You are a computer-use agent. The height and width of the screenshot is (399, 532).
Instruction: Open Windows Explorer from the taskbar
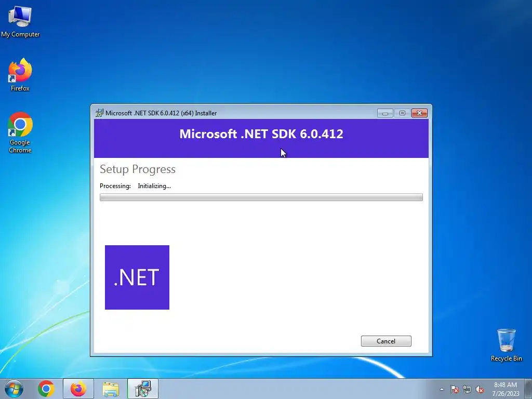111,389
